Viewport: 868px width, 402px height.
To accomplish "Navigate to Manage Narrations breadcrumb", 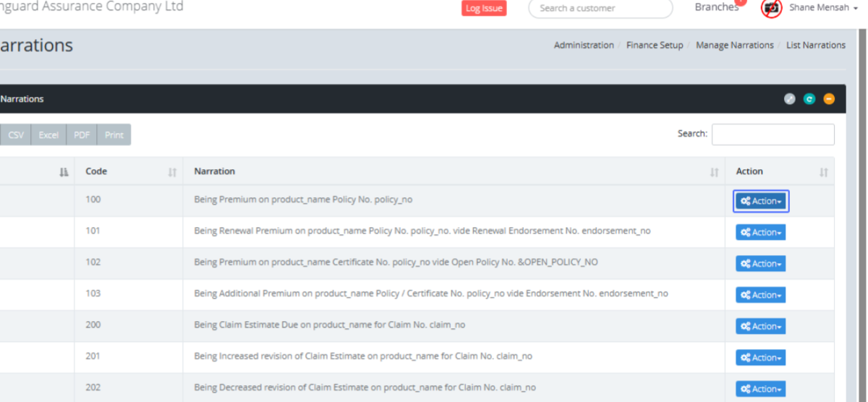I will [734, 45].
